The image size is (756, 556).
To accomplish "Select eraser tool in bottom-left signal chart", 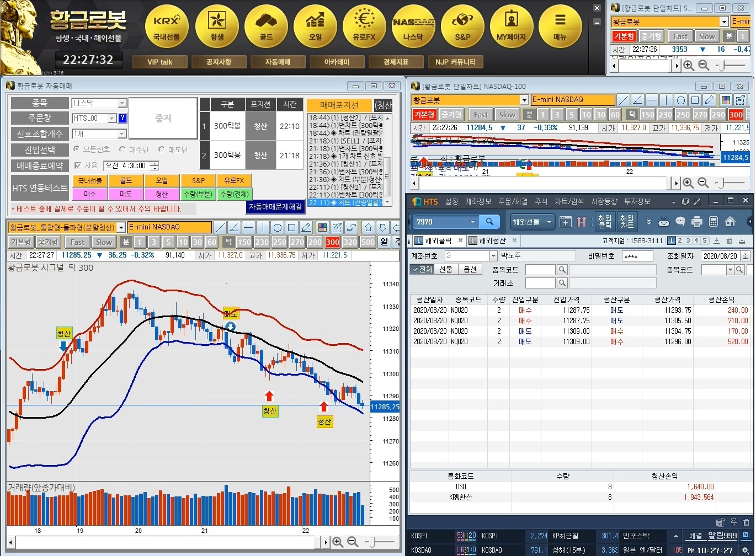I will (351, 227).
